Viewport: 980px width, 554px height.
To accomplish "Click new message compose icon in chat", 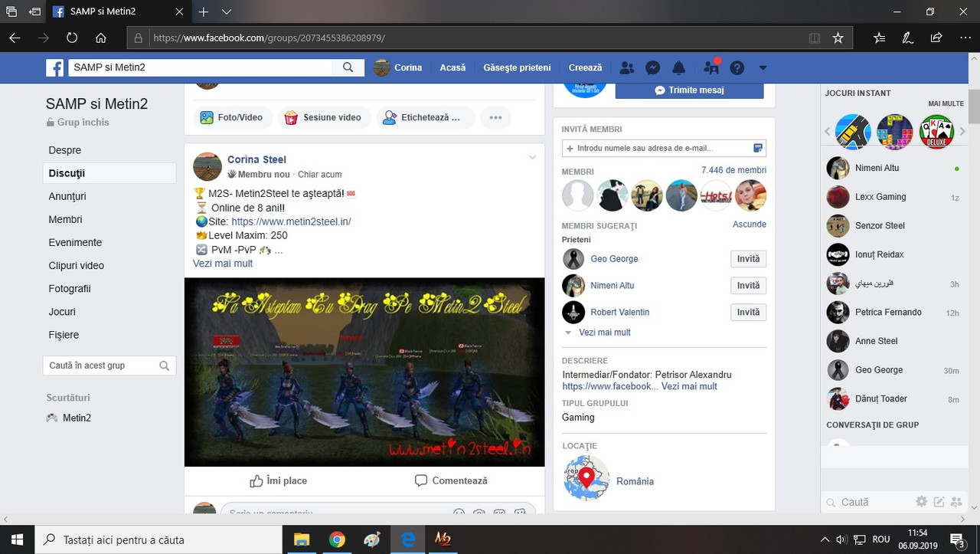I will (x=939, y=502).
